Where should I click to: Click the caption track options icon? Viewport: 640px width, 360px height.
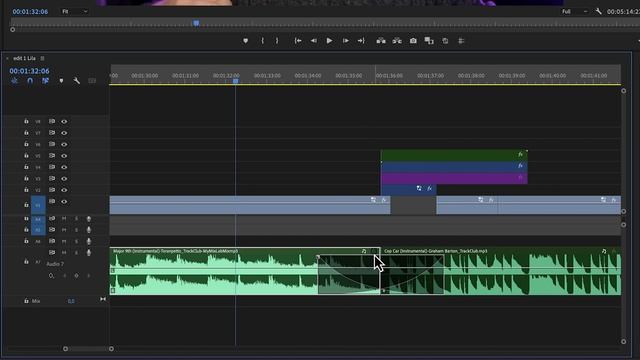pos(92,81)
